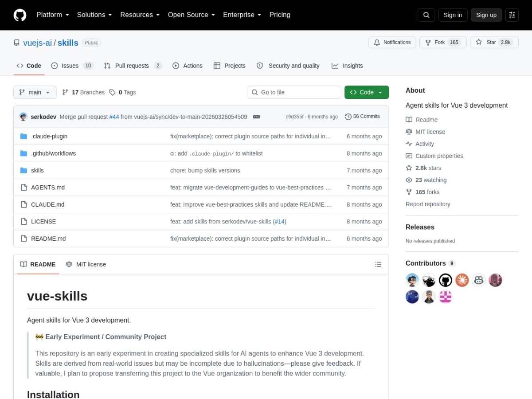The height and width of the screenshot is (399, 532).
Task: Click the commit message ellipsis expander
Action: (256, 117)
